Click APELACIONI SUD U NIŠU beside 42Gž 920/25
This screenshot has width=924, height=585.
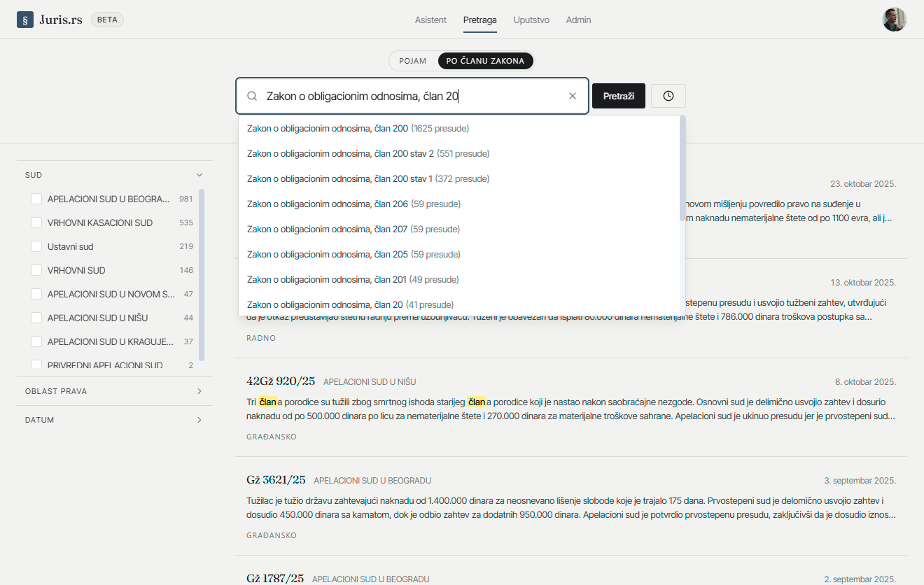tap(370, 382)
